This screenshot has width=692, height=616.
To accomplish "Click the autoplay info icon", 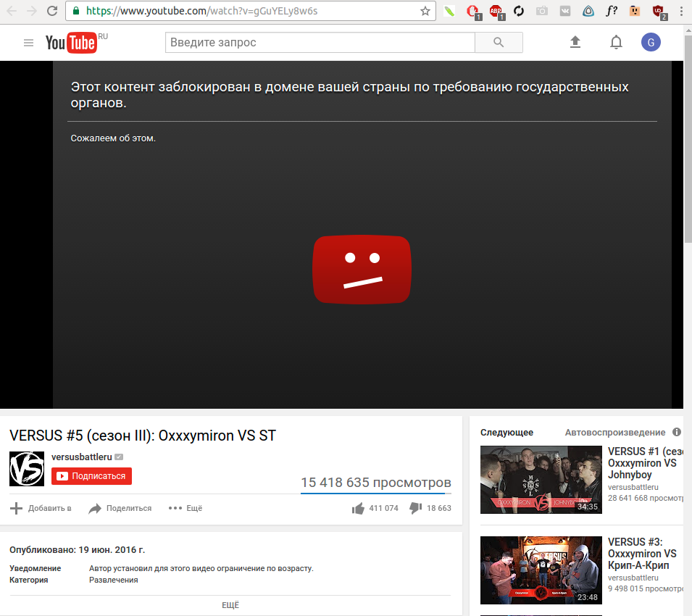I will [677, 432].
